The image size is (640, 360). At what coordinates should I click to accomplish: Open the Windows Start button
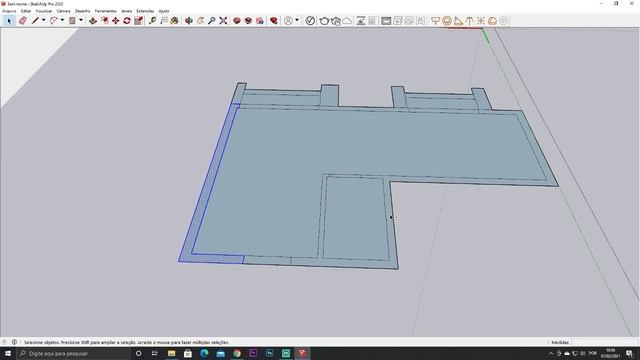8,353
